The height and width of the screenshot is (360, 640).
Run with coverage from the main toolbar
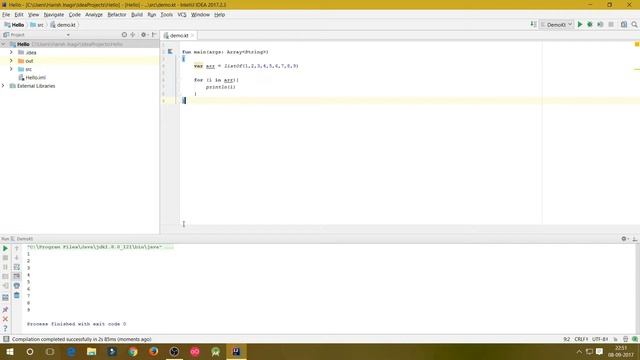[x=600, y=24]
